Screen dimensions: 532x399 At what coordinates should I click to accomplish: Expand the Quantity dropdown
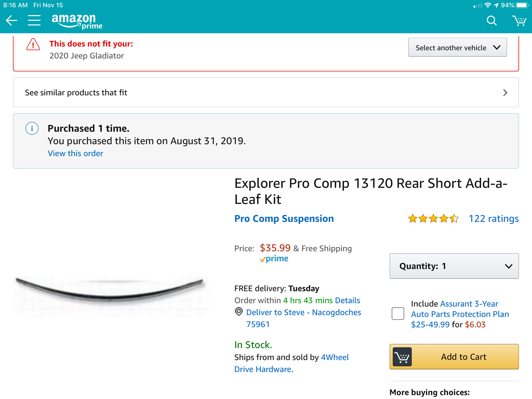click(x=454, y=266)
